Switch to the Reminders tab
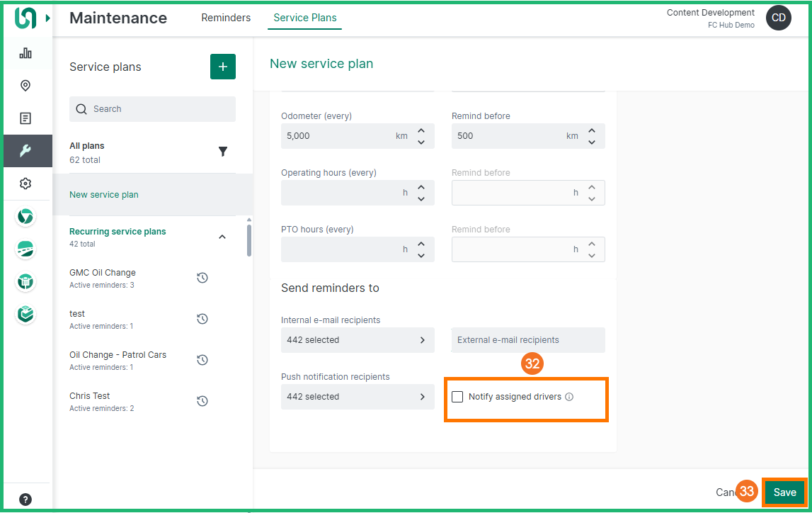This screenshot has height=513, width=812. coord(226,18)
